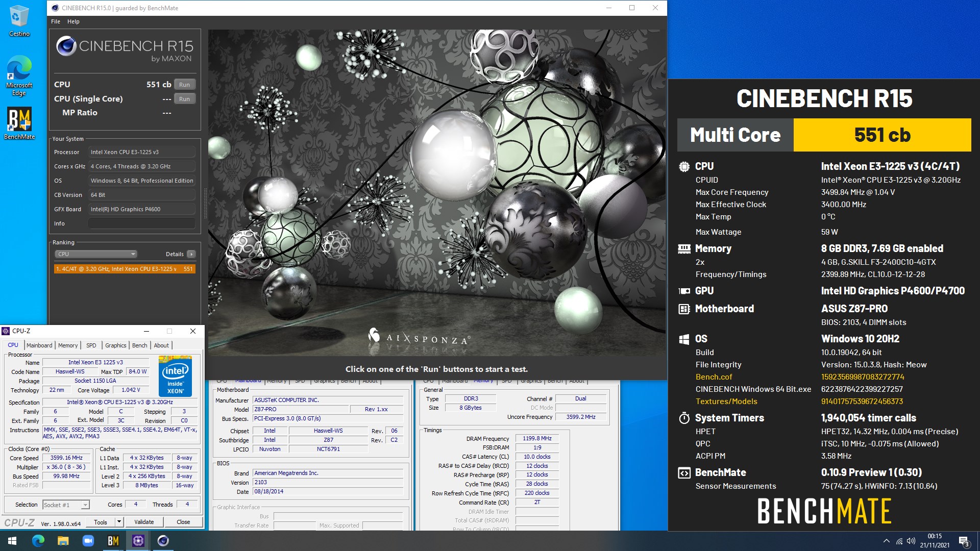Click the Validate button in CPU-Z
Image resolution: width=980 pixels, height=551 pixels.
click(144, 522)
